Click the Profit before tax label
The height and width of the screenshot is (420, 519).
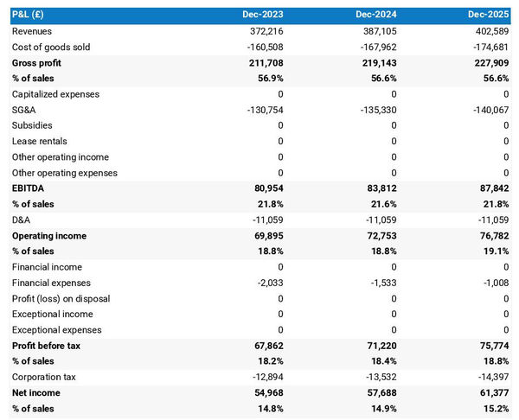pos(47,346)
